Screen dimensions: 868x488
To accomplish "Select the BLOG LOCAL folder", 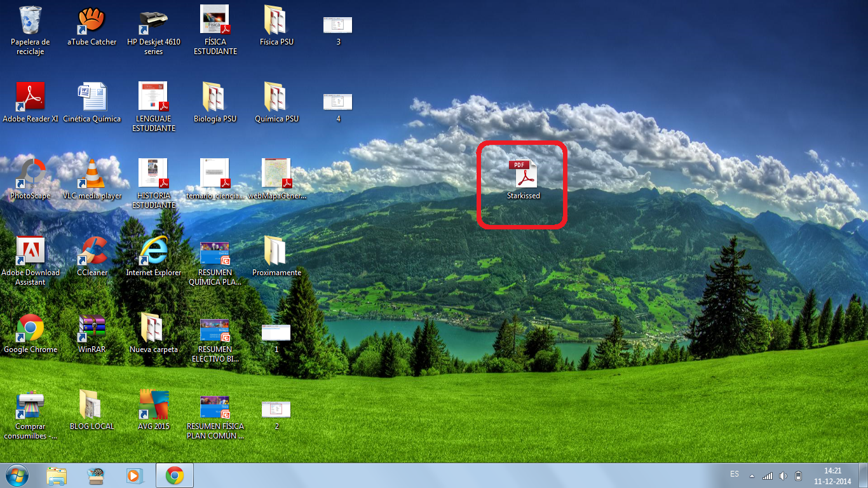I will pyautogui.click(x=92, y=410).
